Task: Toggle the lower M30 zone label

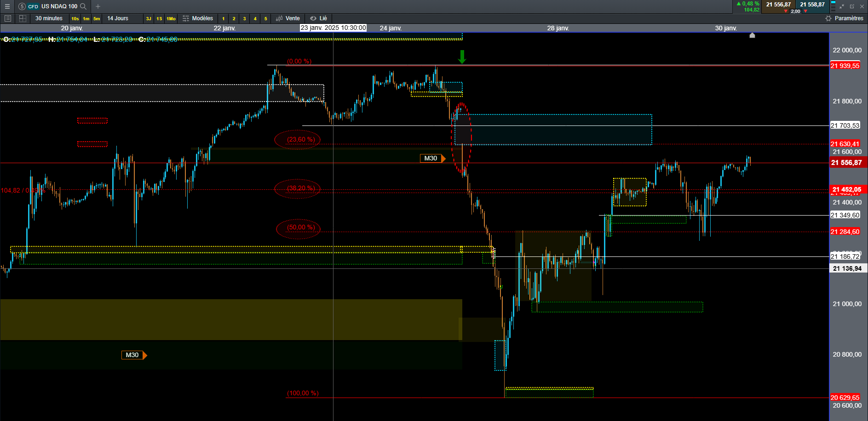Action: point(134,355)
